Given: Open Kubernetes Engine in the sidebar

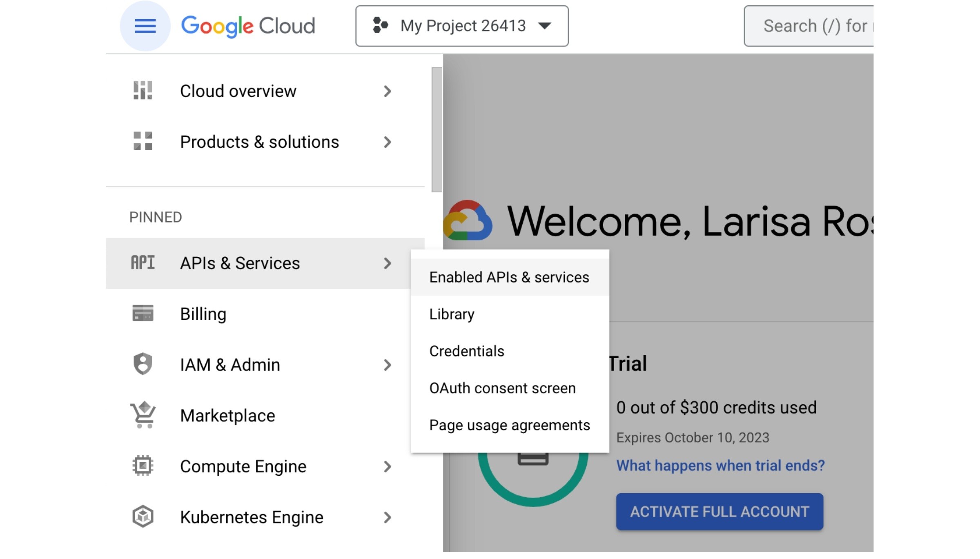Looking at the screenshot, I should point(265,517).
